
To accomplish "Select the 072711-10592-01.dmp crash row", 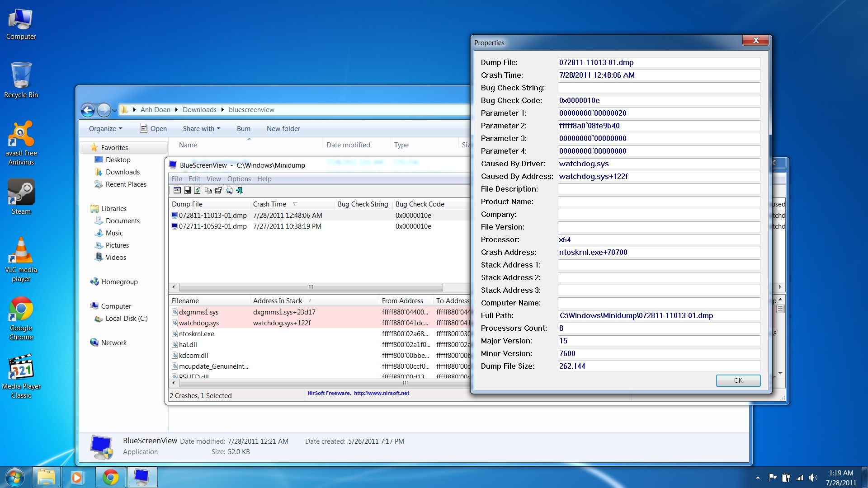I will coord(319,226).
